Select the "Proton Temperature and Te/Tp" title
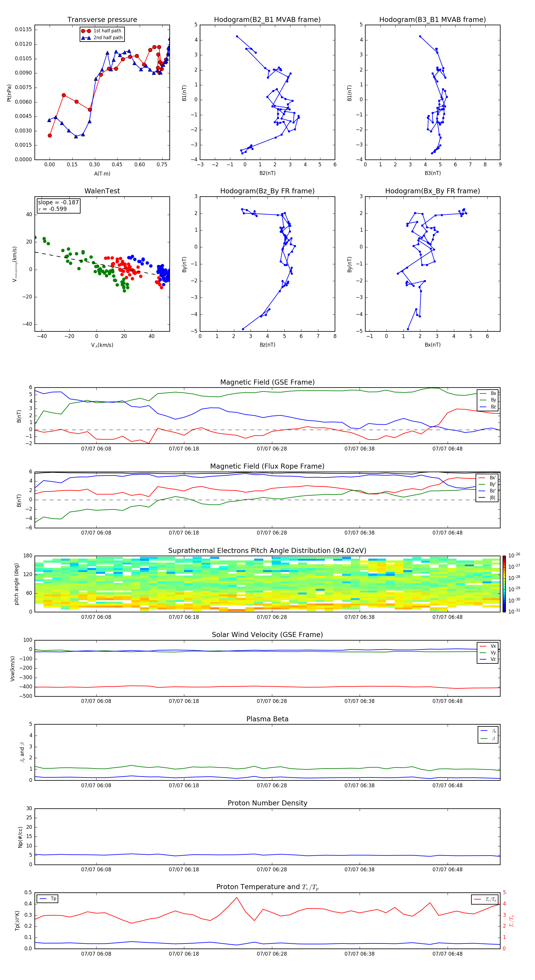Viewport: 535px width, 980px height. coord(267,887)
